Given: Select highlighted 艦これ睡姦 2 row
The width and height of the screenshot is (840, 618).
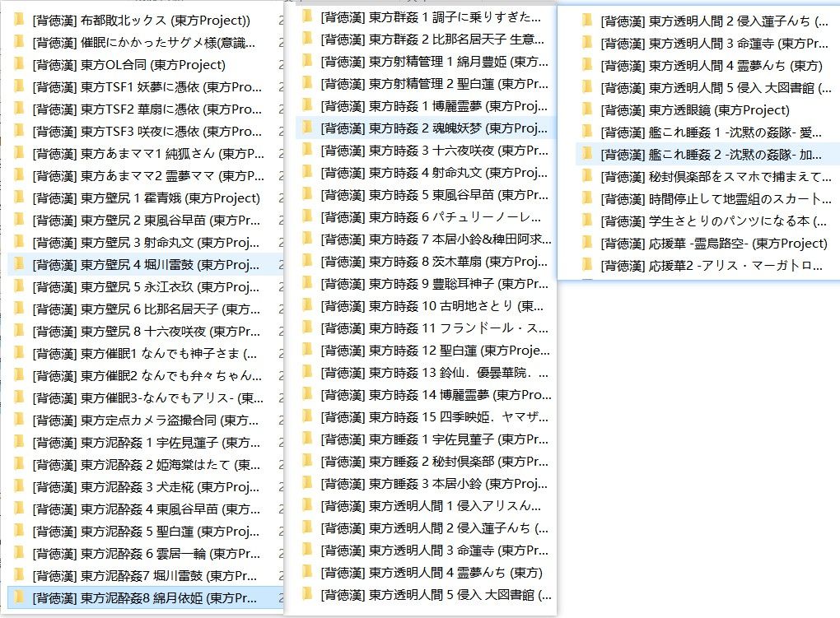Looking at the screenshot, I should (707, 154).
